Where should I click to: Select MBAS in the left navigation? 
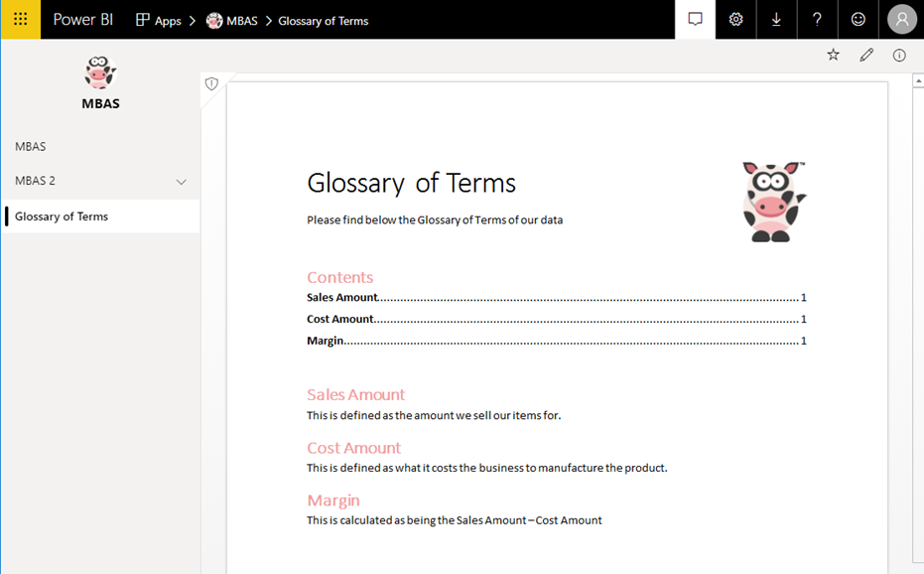pos(31,147)
